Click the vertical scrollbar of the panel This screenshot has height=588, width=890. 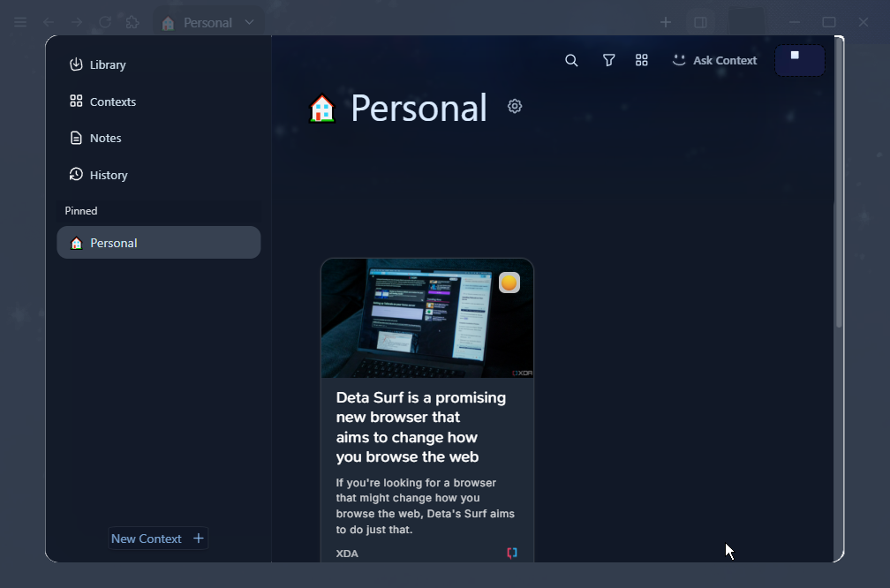point(839,182)
